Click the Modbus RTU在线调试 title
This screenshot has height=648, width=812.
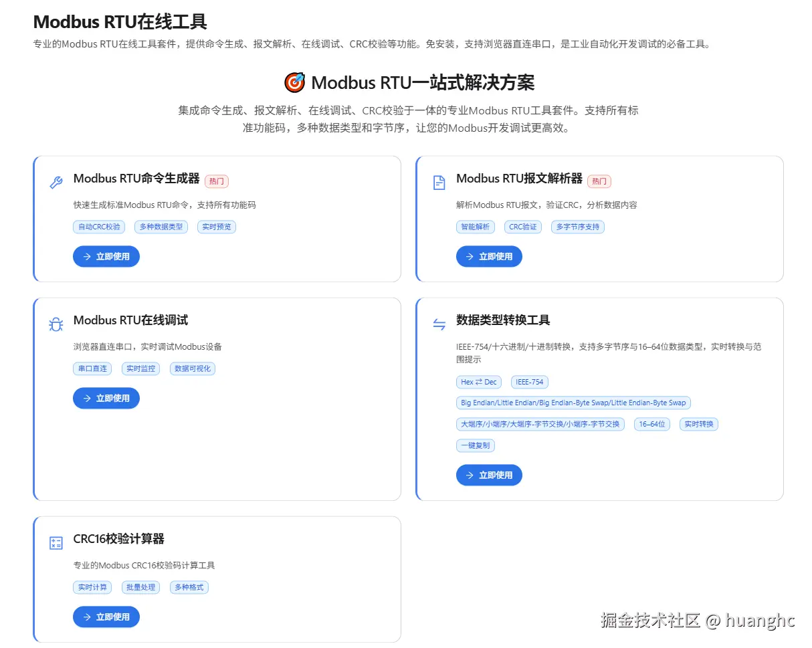[x=130, y=320]
